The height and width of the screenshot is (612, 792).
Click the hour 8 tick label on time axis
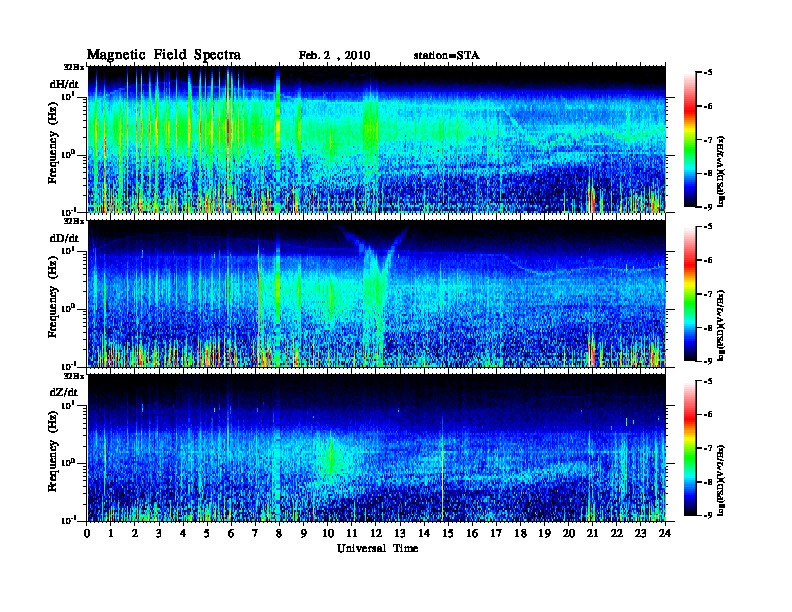click(x=279, y=533)
